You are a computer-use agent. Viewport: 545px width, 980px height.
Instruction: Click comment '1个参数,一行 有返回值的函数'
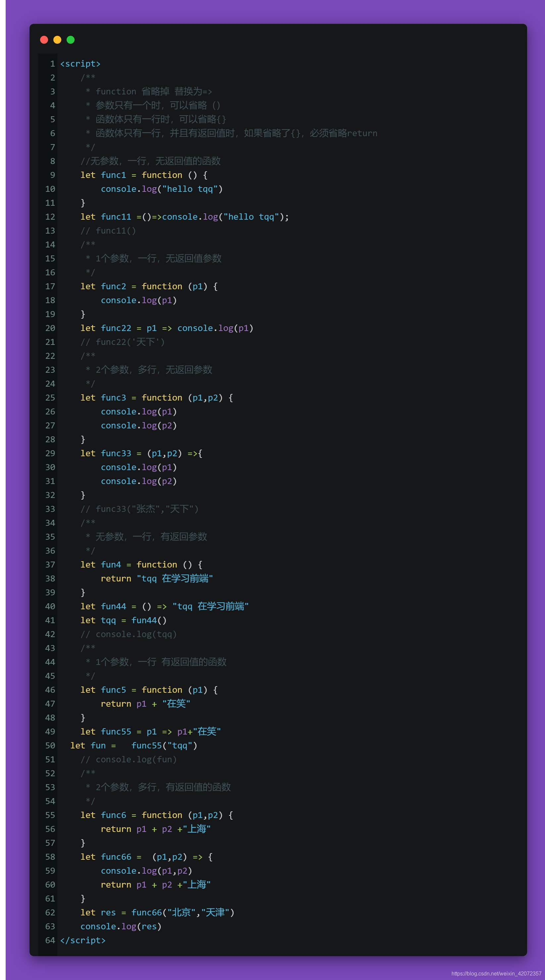(x=161, y=662)
